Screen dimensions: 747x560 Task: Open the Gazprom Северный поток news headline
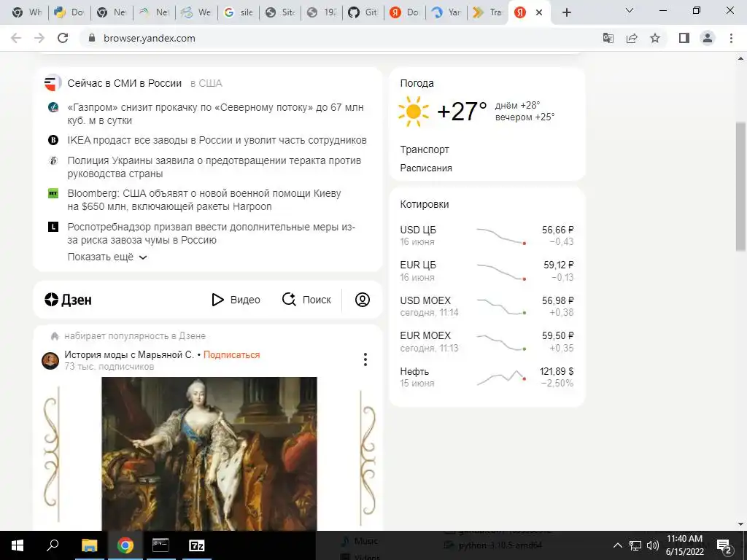(x=215, y=114)
